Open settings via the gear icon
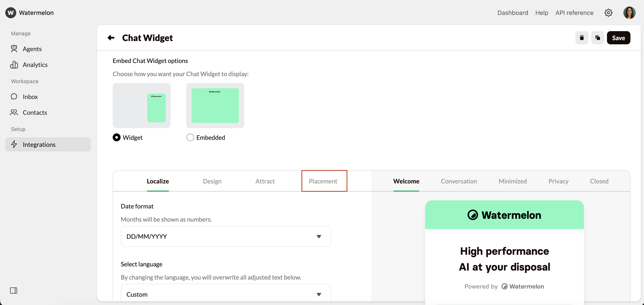This screenshot has width=644, height=305. [608, 13]
